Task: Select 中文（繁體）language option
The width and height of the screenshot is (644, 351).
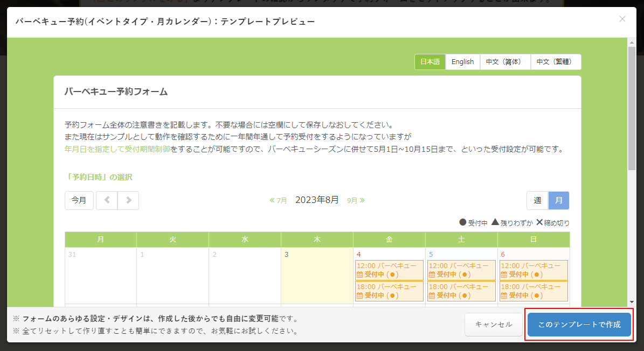Action: tap(556, 62)
